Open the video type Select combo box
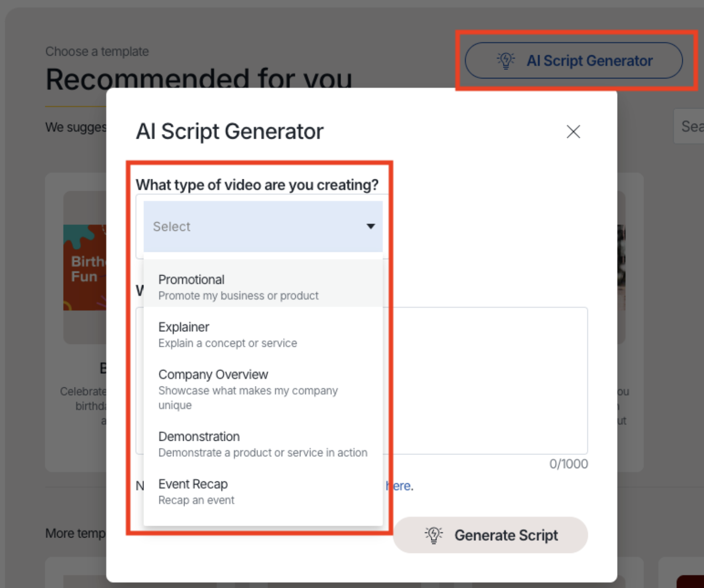This screenshot has width=704, height=588. pyautogui.click(x=263, y=227)
